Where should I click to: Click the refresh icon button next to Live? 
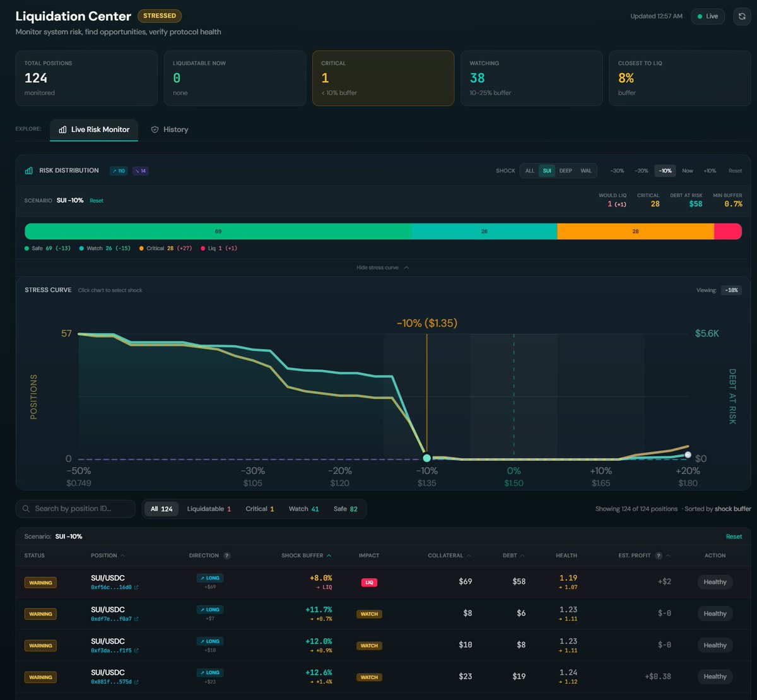click(741, 16)
